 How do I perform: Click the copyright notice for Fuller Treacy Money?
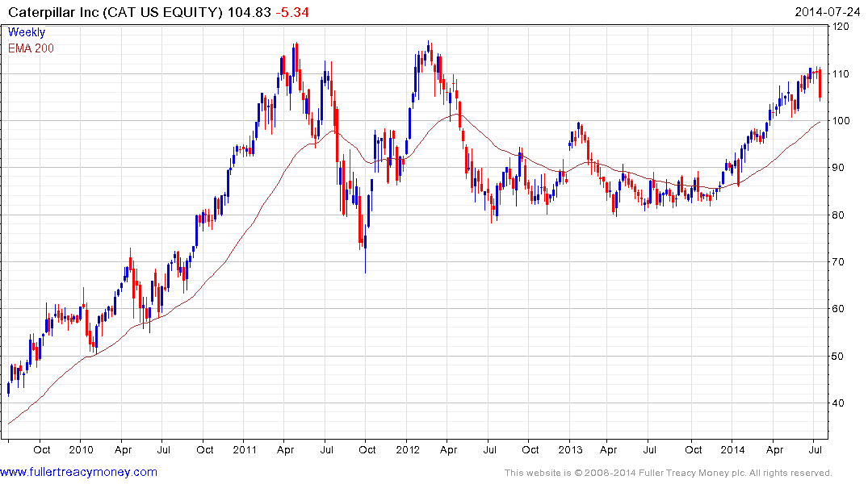point(669,473)
